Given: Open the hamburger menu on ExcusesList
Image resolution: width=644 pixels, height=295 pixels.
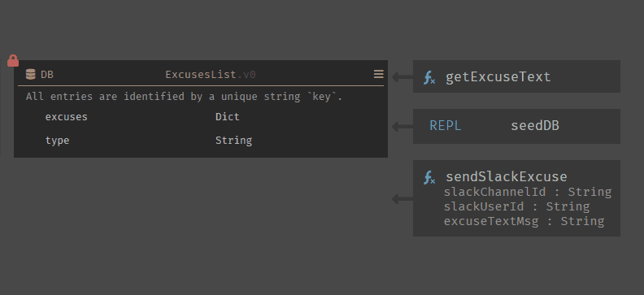Looking at the screenshot, I should pos(379,74).
